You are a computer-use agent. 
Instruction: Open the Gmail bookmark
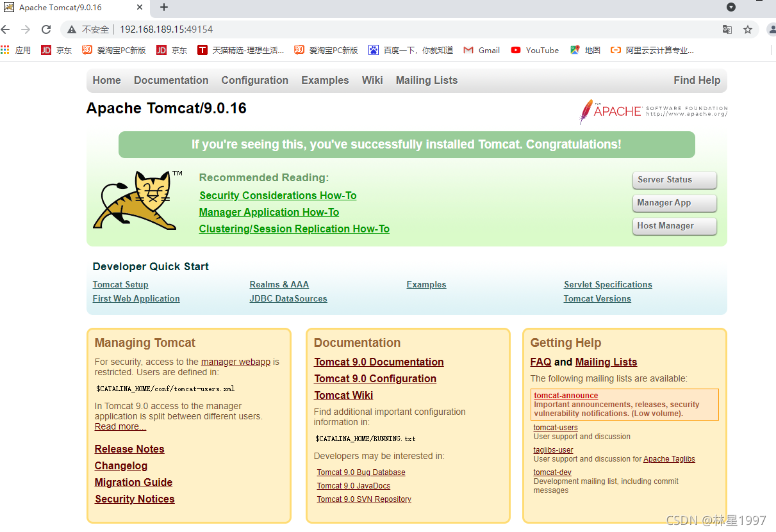(x=482, y=50)
